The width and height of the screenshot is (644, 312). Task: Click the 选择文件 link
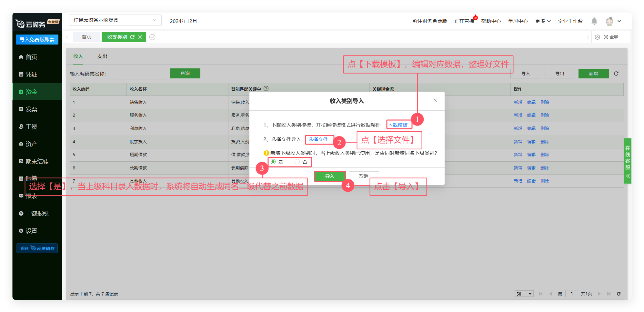(x=318, y=139)
